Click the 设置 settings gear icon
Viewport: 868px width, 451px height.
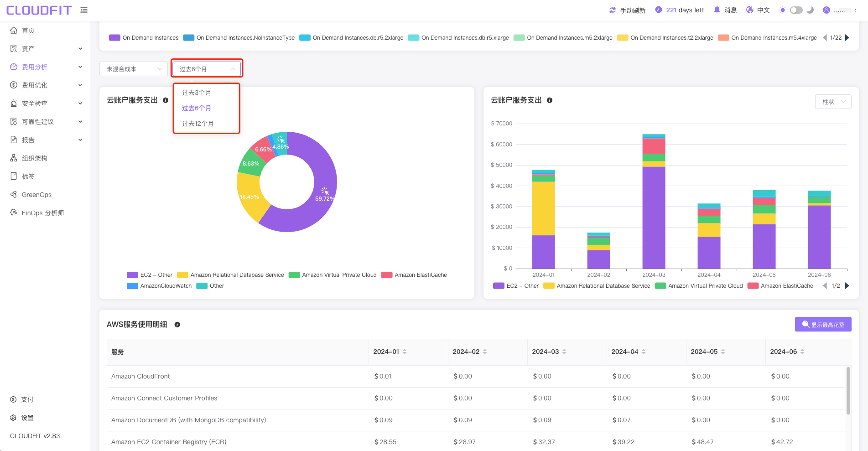(x=13, y=418)
